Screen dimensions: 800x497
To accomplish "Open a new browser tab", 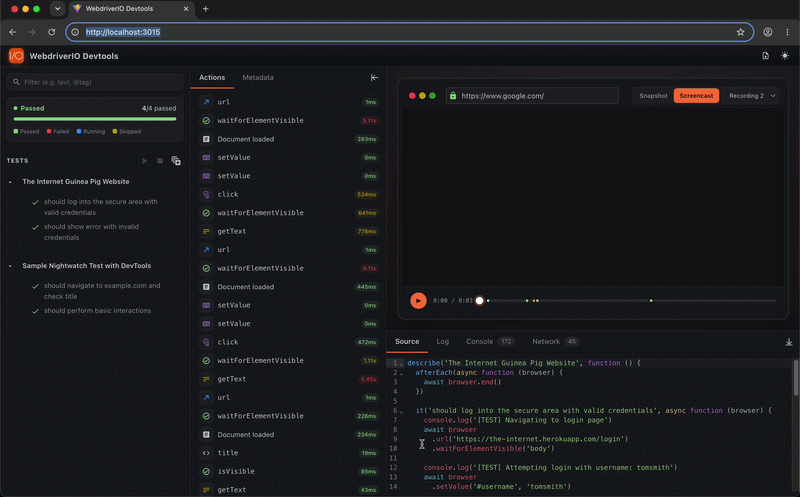I will point(206,9).
